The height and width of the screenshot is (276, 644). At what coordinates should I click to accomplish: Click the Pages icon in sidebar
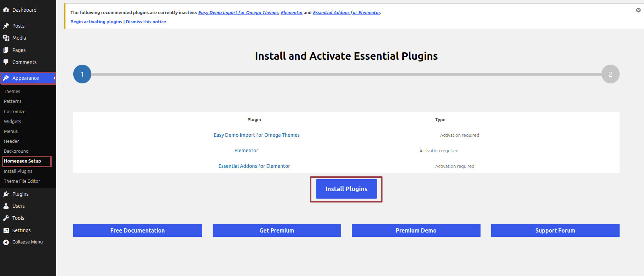coord(6,50)
